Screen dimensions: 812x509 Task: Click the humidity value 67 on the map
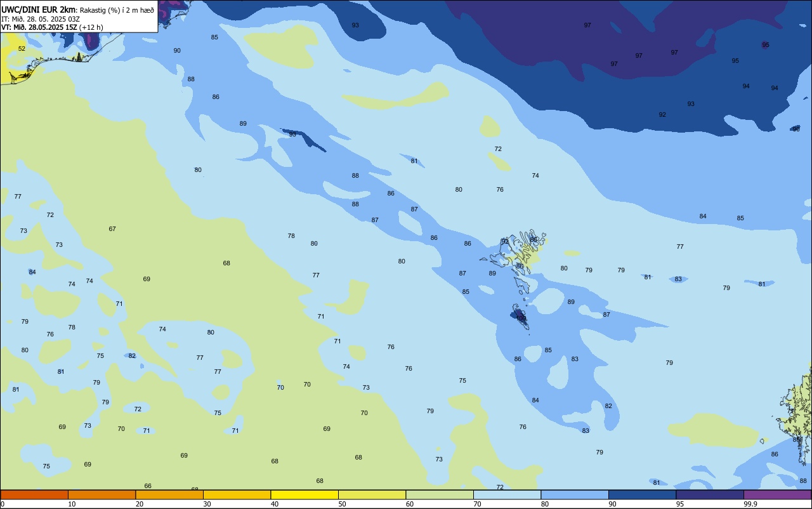coord(112,228)
